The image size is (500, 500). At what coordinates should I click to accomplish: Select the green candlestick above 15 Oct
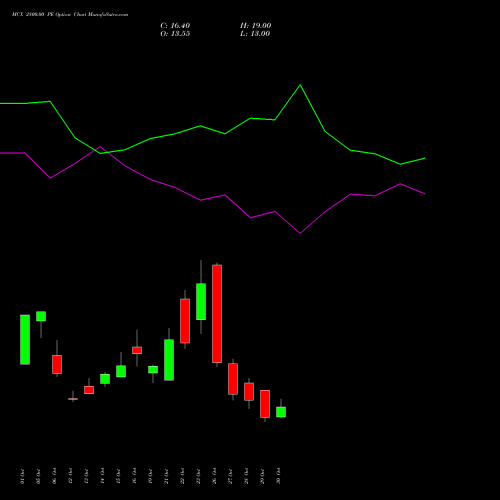[x=121, y=371]
